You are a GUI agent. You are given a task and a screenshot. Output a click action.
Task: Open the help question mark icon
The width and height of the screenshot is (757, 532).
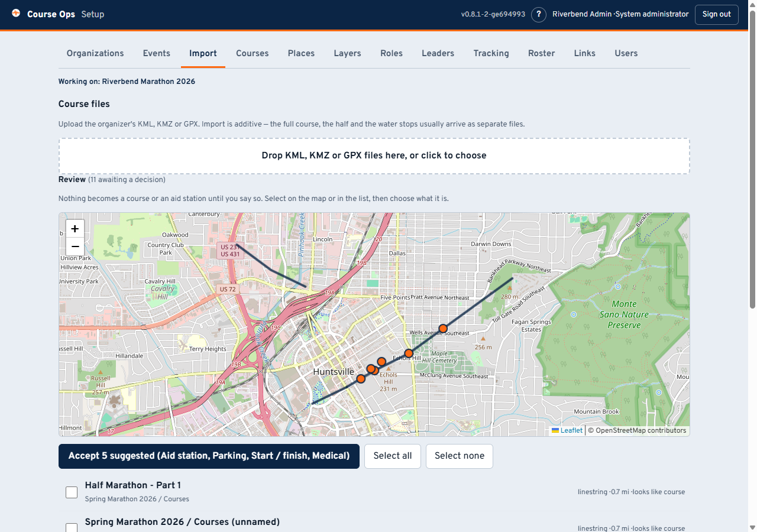coord(538,14)
